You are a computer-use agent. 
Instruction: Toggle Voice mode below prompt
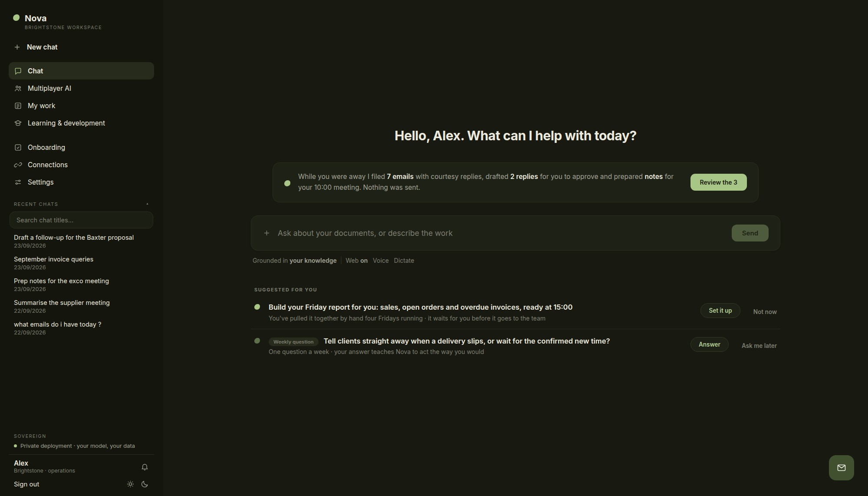[x=381, y=261]
